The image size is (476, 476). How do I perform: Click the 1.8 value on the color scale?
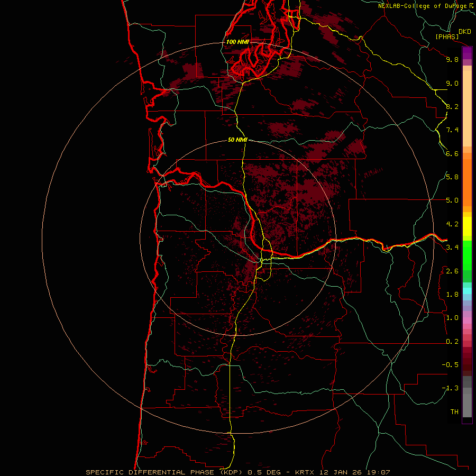tap(452, 295)
